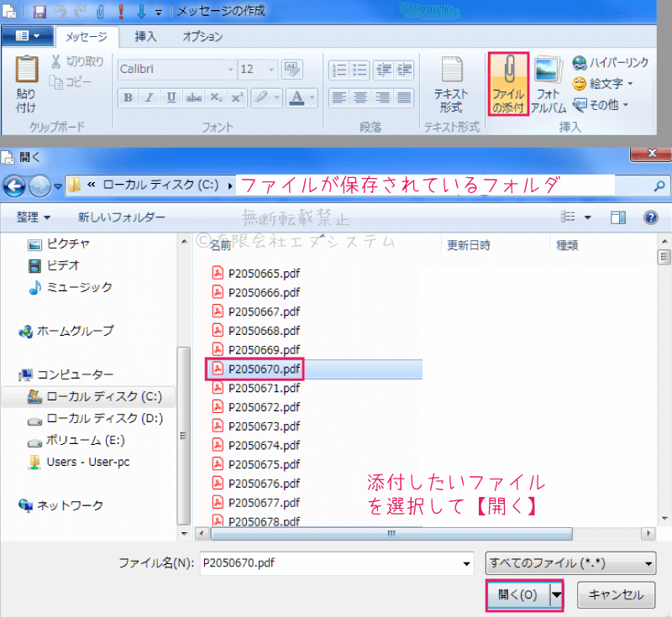
Task: Click the blue help question mark icon
Action: pyautogui.click(x=650, y=217)
